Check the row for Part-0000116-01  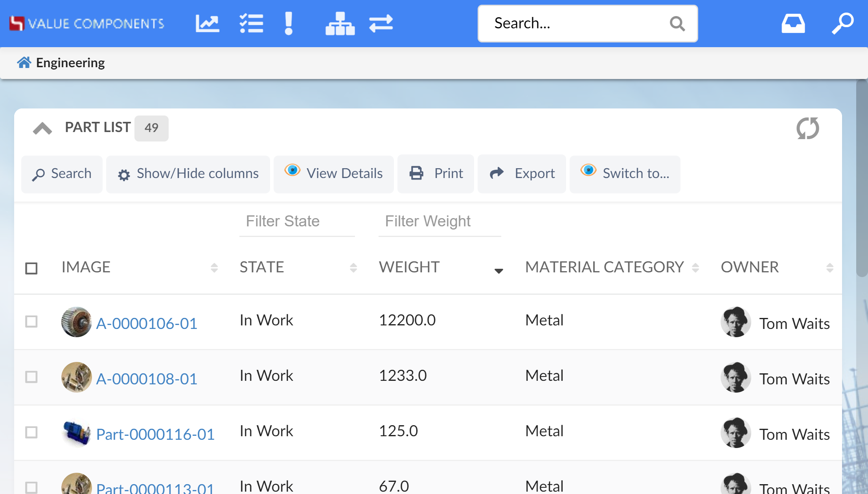(31, 432)
